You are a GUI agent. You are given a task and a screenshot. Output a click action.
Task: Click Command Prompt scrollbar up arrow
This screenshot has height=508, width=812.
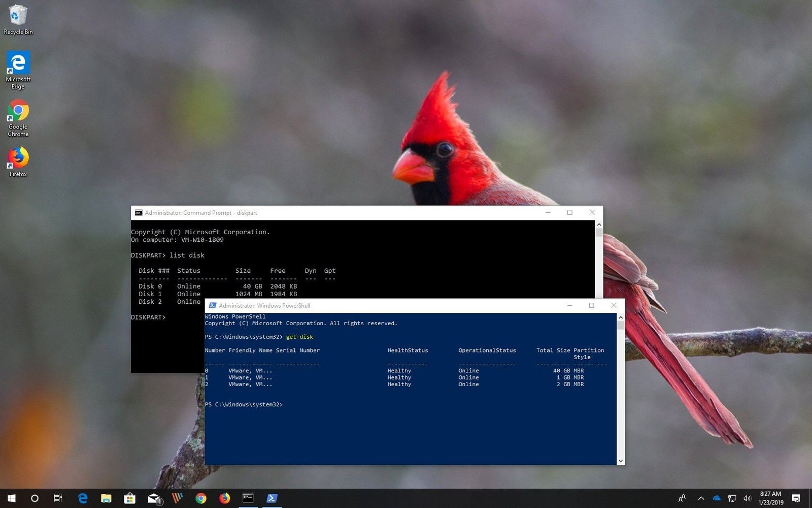[599, 225]
